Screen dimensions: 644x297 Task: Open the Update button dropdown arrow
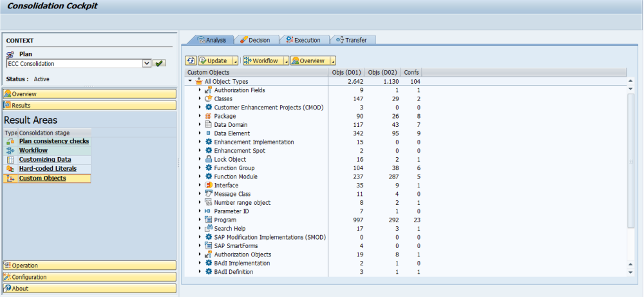pyautogui.click(x=235, y=61)
